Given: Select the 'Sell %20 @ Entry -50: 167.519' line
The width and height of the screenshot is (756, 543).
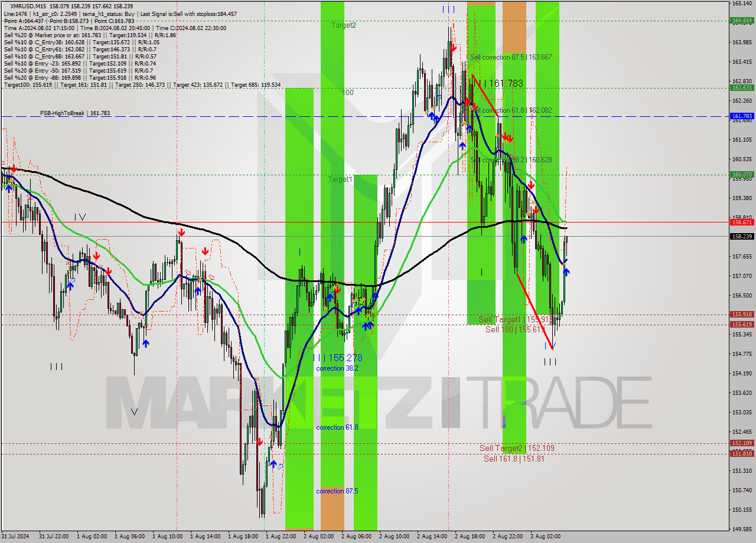Looking at the screenshot, I should [x=78, y=70].
